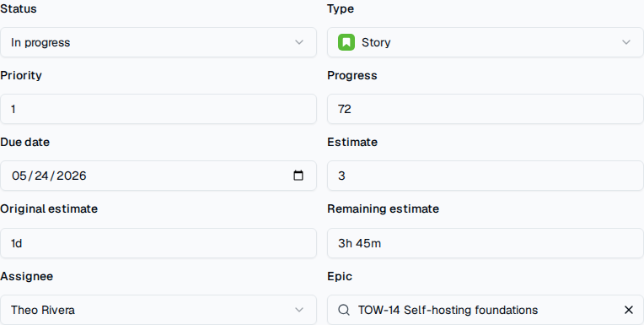Click the day 24 in Due date
The image size is (644, 325).
41,176
